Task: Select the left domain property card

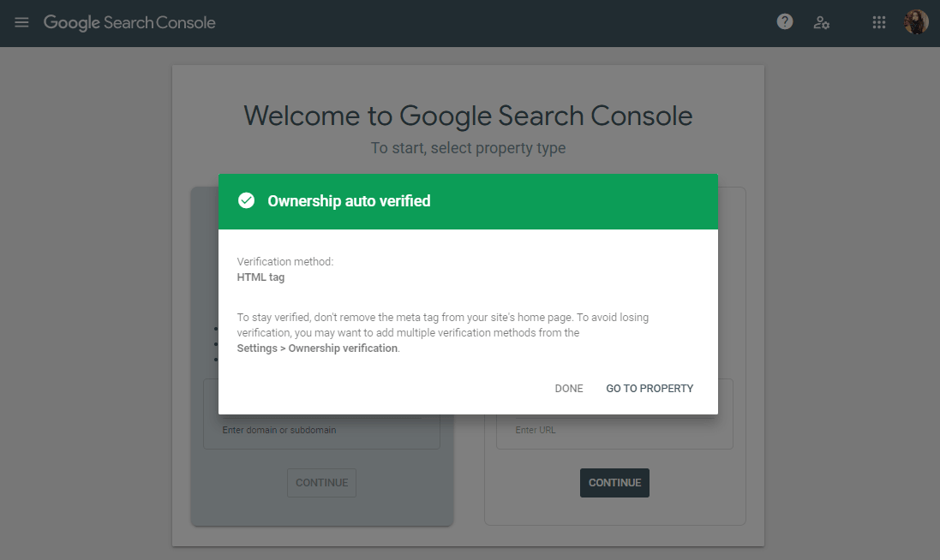Action: click(206, 497)
